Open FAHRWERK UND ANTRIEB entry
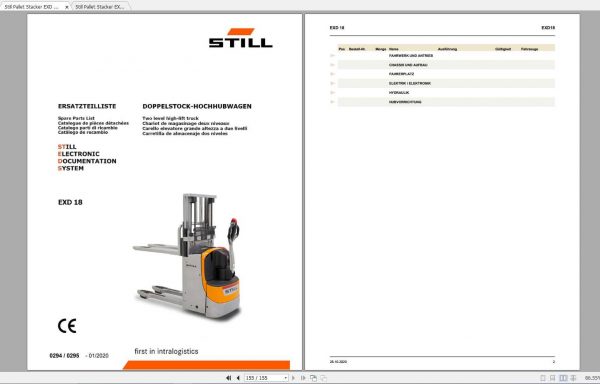 pyautogui.click(x=411, y=55)
